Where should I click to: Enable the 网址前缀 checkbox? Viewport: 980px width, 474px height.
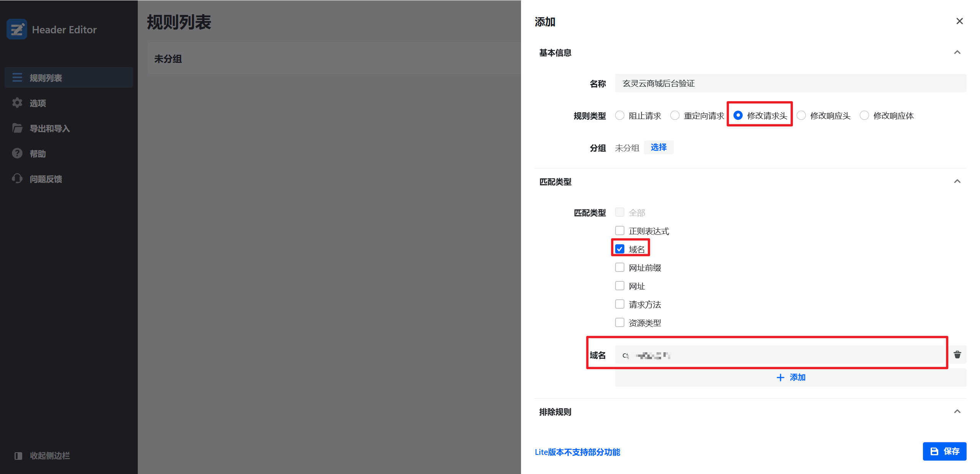pos(619,267)
